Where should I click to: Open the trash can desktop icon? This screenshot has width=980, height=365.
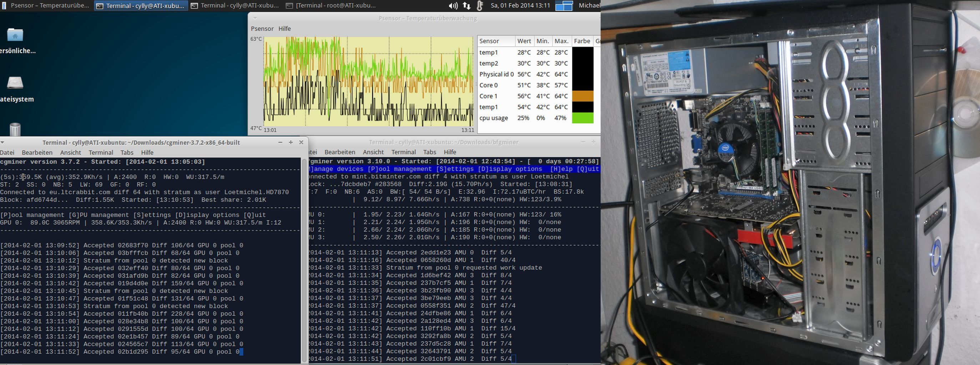tap(15, 129)
